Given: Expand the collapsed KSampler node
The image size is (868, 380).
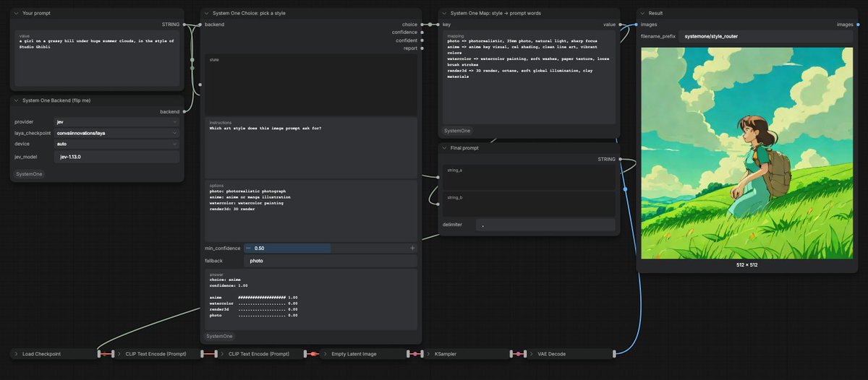Looking at the screenshot, I should click(x=428, y=354).
